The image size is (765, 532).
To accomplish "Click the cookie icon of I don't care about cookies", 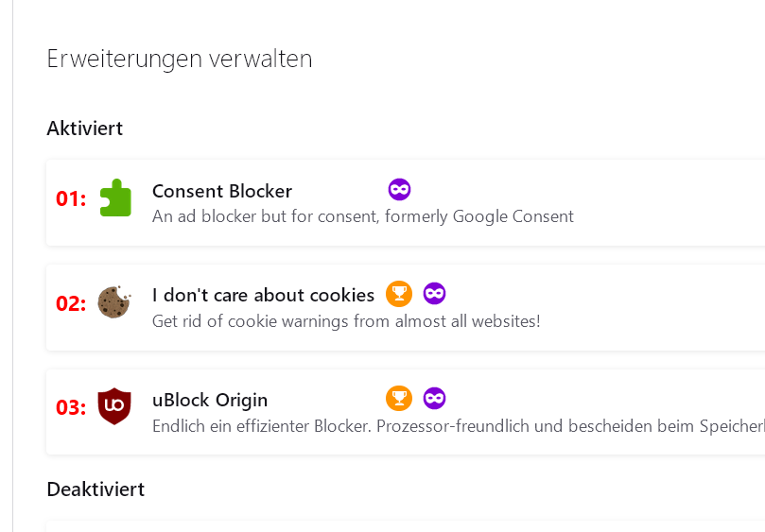I will coord(114,302).
